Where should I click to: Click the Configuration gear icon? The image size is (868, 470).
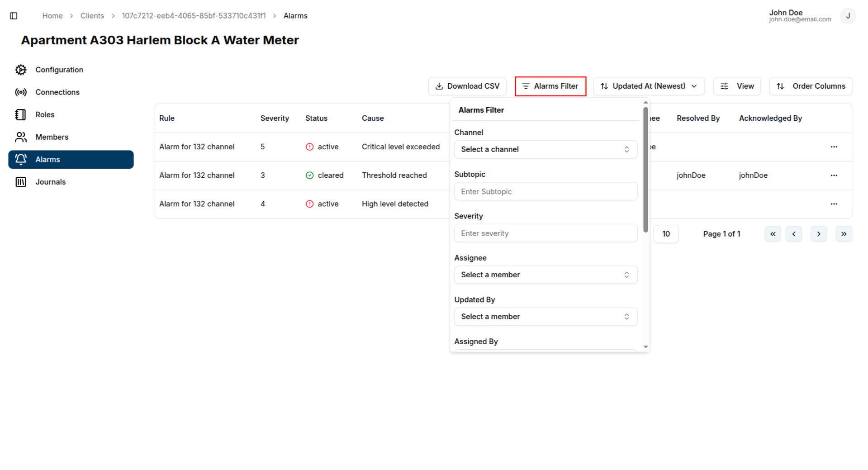[x=21, y=70]
